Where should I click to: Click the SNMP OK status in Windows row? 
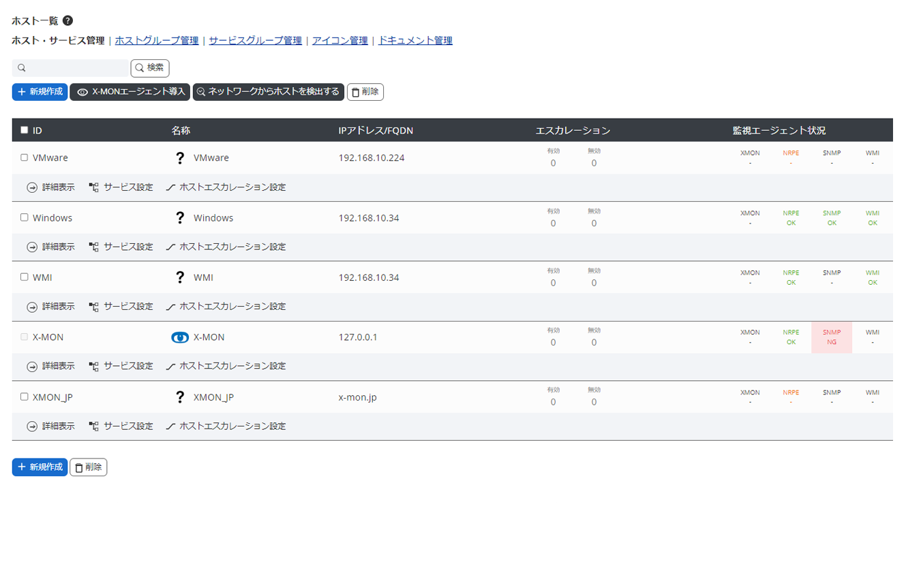pos(832,218)
